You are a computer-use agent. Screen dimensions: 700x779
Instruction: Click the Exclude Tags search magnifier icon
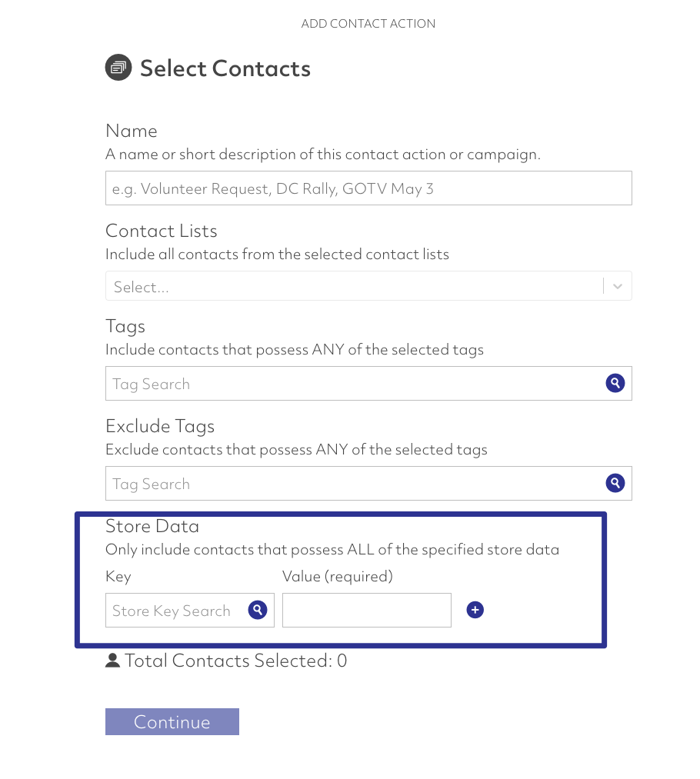tap(615, 483)
